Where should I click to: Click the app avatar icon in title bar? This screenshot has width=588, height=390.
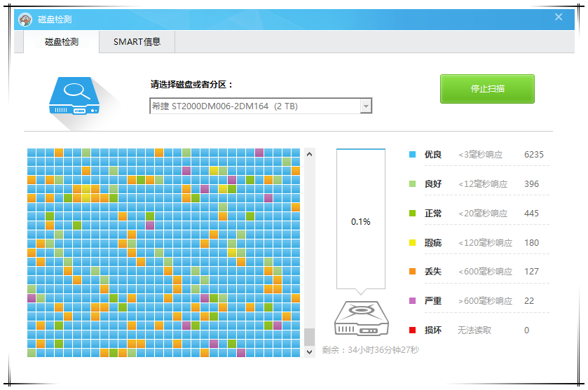[25, 20]
